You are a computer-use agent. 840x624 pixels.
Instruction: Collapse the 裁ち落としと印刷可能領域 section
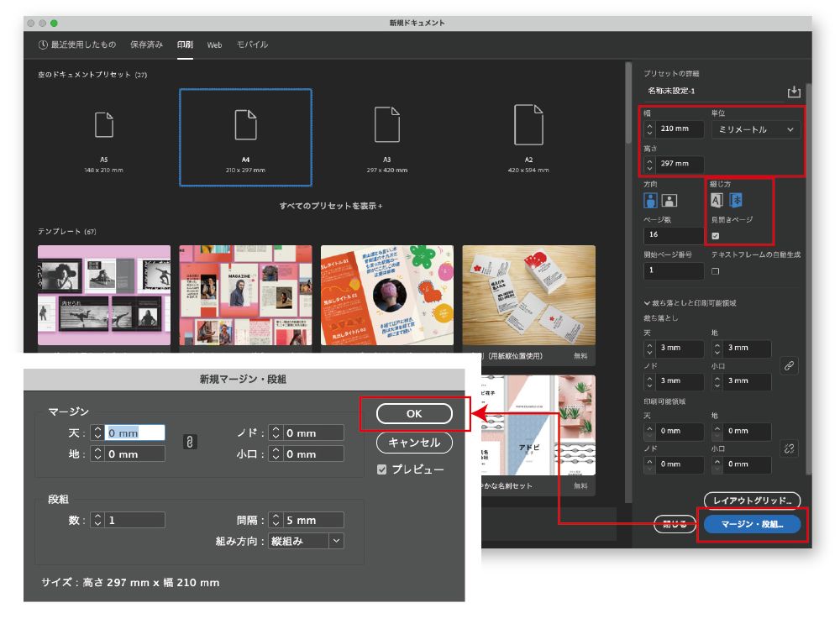point(648,303)
